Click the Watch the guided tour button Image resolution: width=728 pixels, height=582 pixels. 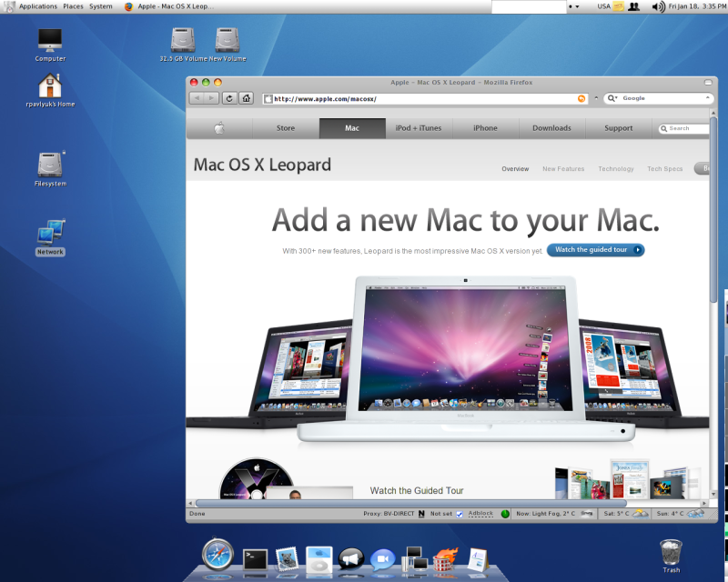click(596, 250)
